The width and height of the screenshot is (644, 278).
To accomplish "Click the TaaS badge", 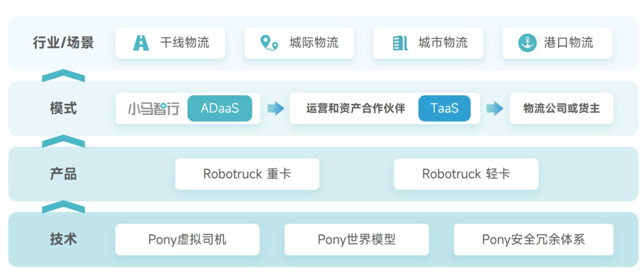I will [444, 109].
